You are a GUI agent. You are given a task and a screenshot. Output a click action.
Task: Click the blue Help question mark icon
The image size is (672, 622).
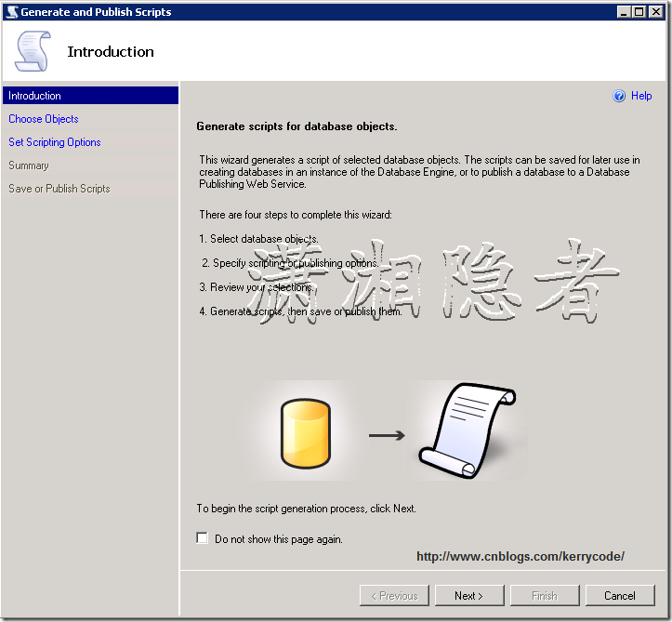tap(620, 96)
